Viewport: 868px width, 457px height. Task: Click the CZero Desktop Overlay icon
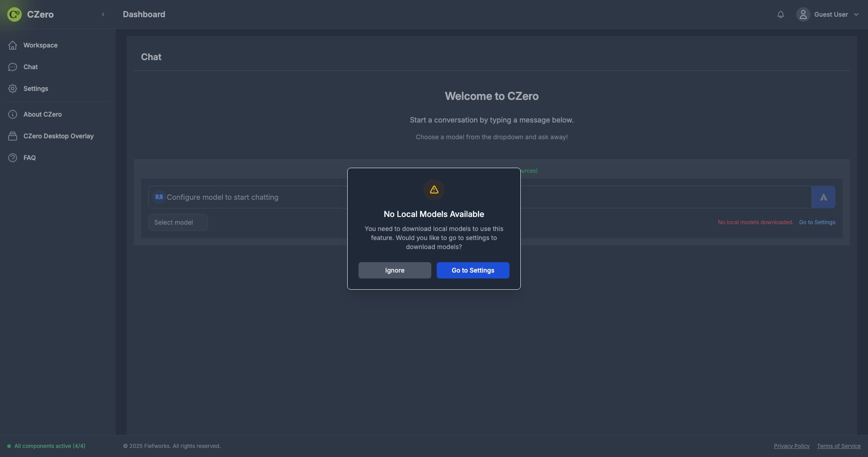tap(13, 136)
